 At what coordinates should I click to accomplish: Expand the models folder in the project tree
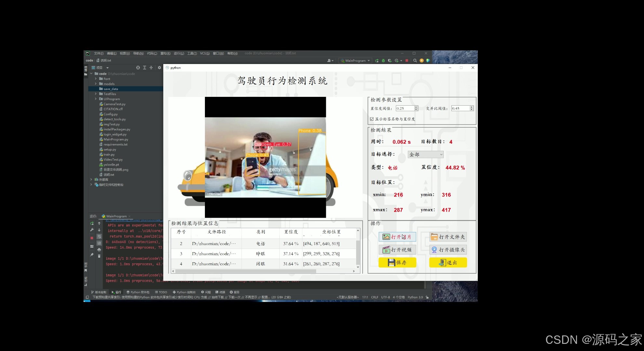(96, 84)
